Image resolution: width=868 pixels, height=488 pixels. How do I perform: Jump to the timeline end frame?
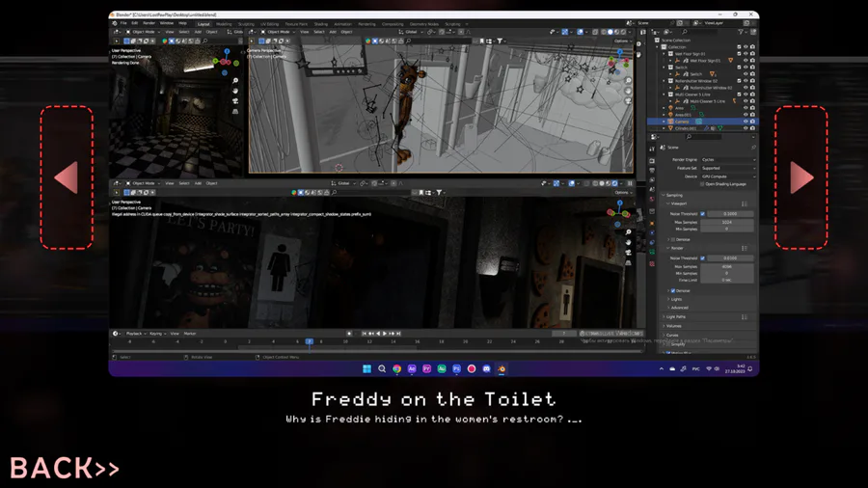click(398, 334)
